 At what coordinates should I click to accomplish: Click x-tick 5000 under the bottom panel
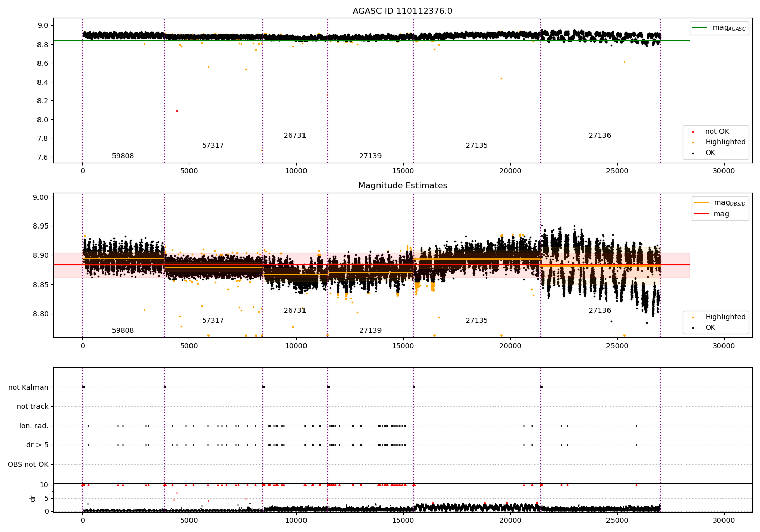(189, 520)
